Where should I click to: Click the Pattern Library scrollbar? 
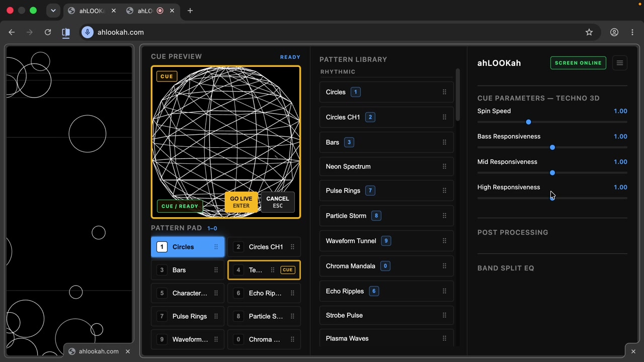(458, 95)
